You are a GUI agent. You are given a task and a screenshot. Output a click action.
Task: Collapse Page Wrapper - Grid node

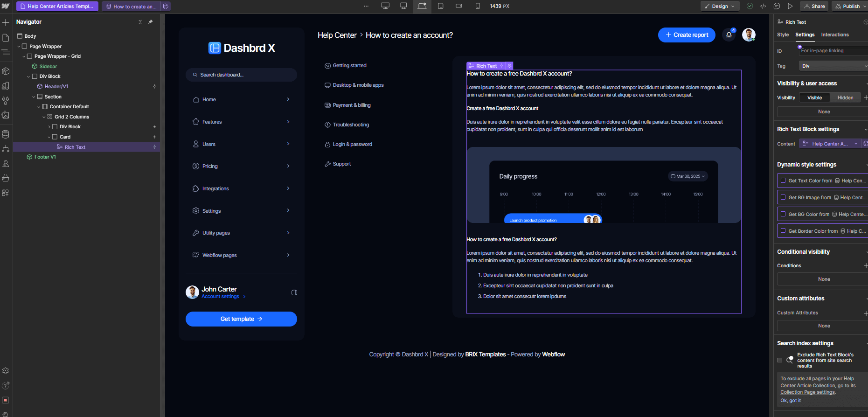pos(24,56)
